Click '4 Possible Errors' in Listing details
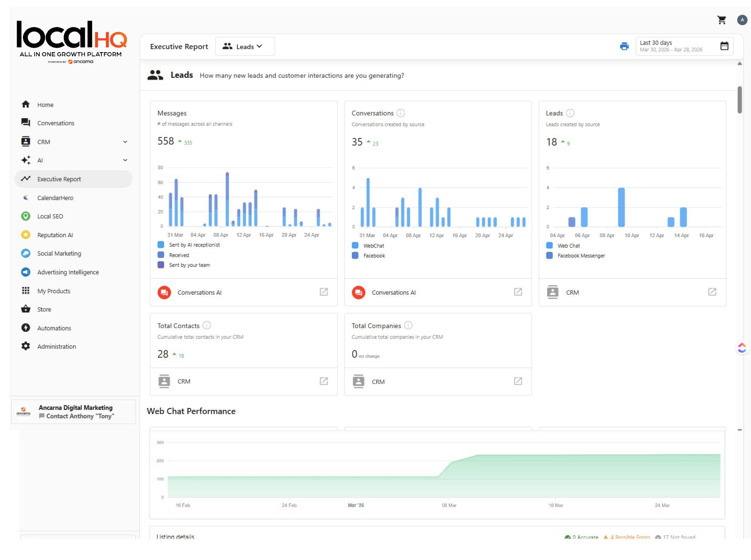The height and width of the screenshot is (560, 751). (x=626, y=537)
